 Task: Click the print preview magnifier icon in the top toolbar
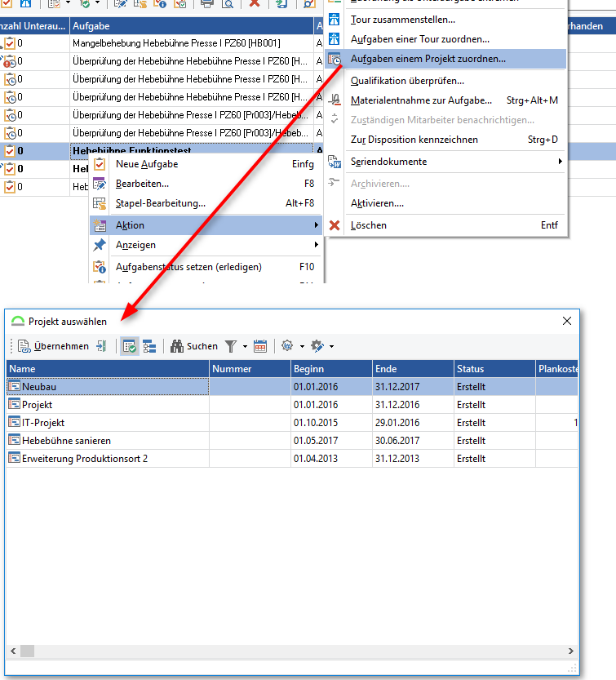228,3
